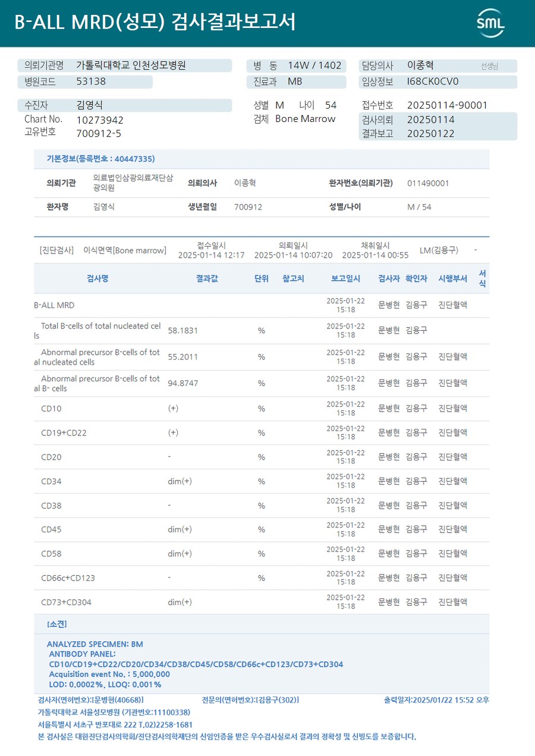Click the specimen type Bone Marrow

(306, 119)
